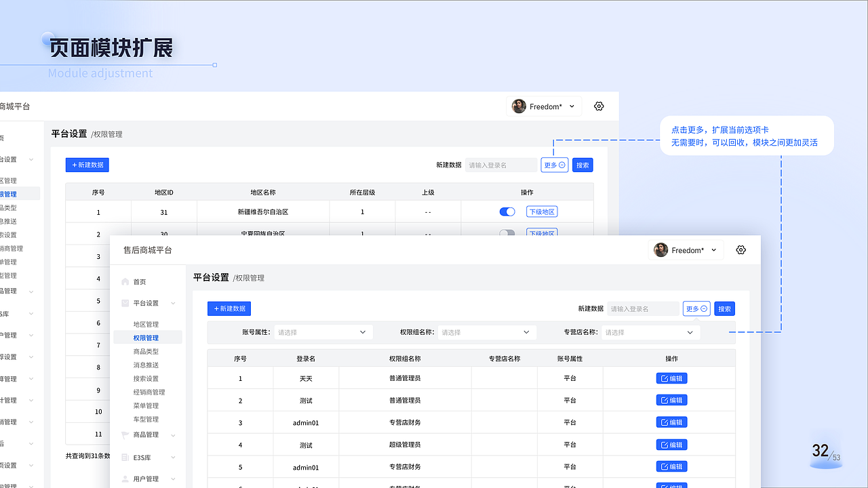Open the settings gear in front window
The image size is (868, 488).
click(741, 249)
